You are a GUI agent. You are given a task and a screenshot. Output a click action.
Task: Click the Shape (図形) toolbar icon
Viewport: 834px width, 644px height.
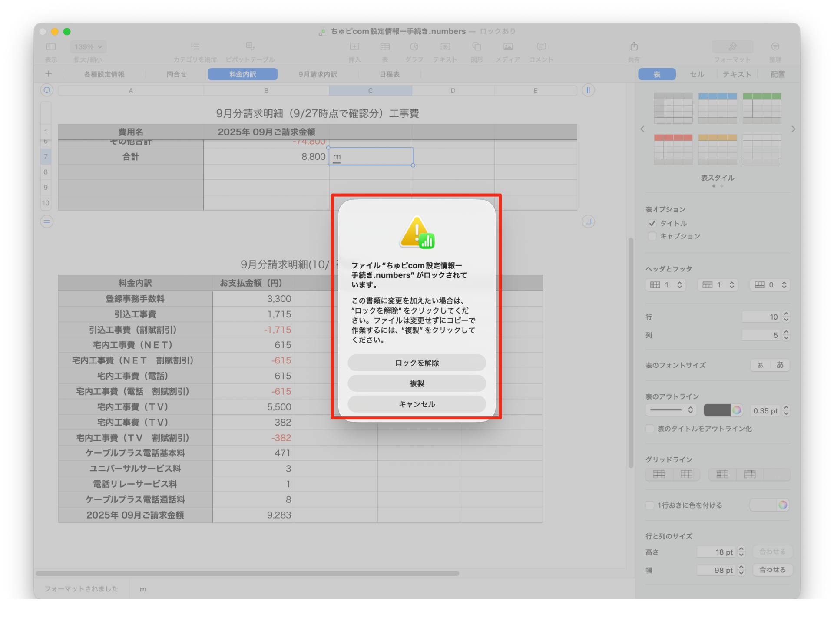(477, 46)
